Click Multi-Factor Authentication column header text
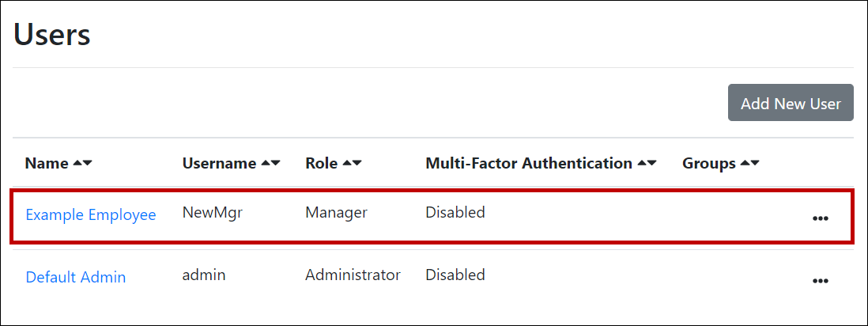This screenshot has width=868, height=326. pyautogui.click(x=528, y=164)
